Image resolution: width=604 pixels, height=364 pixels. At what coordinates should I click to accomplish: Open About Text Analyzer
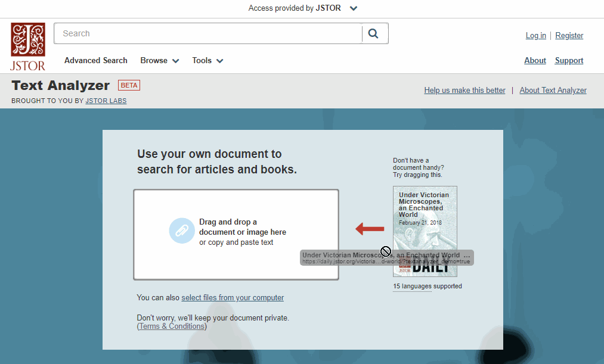553,90
